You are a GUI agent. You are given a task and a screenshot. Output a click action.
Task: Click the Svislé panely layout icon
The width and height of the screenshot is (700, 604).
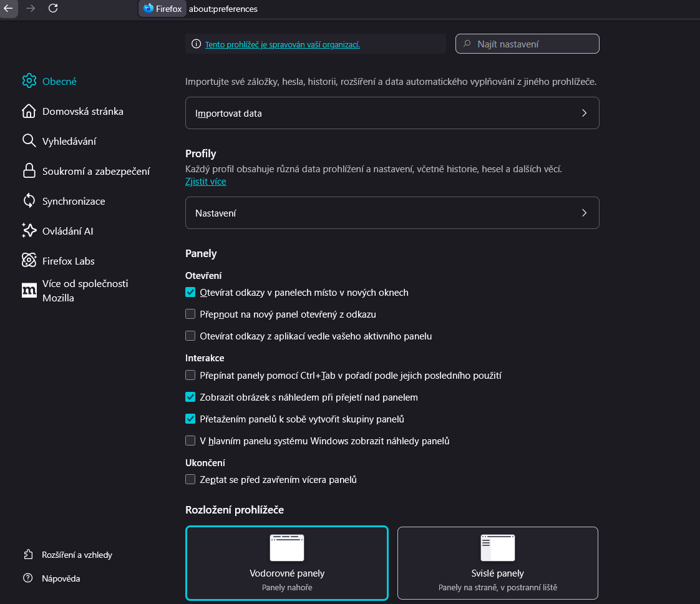point(498,548)
